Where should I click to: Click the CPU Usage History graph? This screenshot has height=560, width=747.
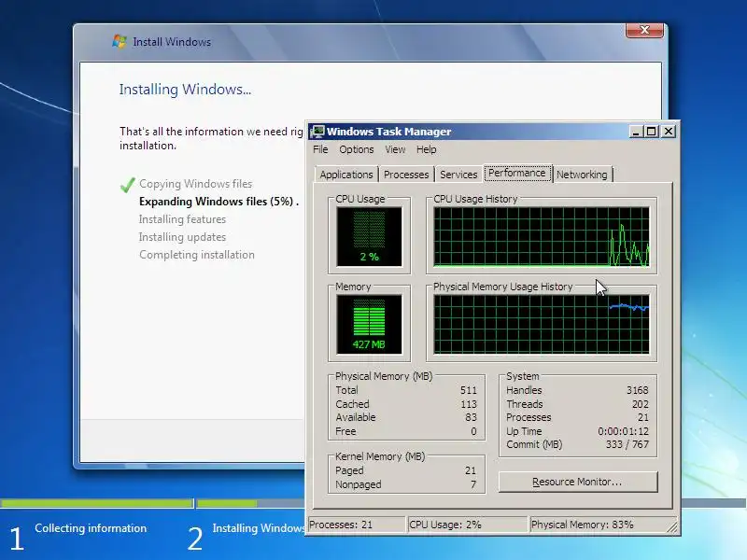click(x=542, y=237)
